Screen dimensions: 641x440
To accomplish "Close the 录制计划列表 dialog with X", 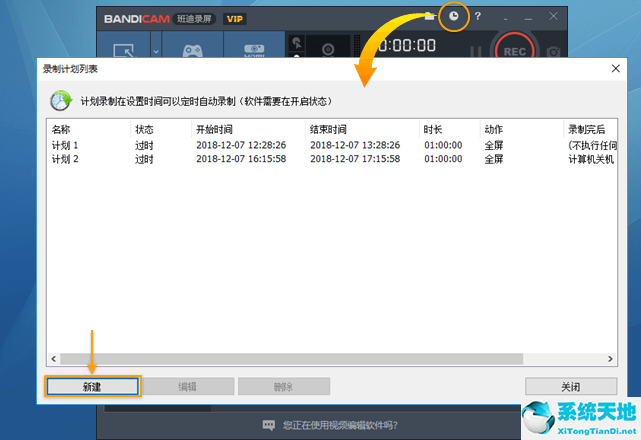I will 616,69.
